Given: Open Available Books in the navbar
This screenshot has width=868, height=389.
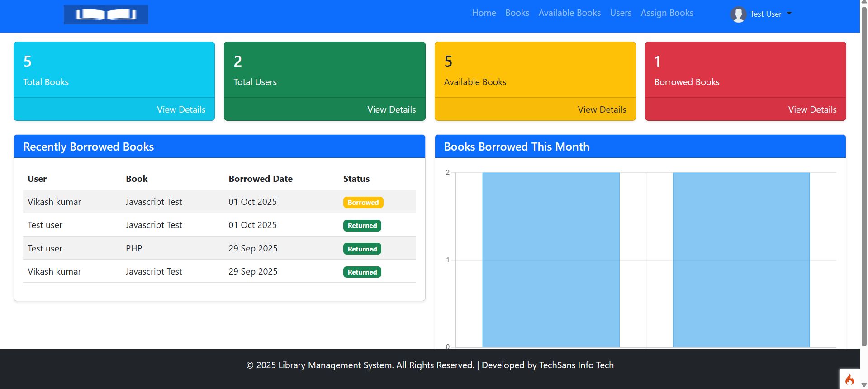Looking at the screenshot, I should pyautogui.click(x=569, y=13).
